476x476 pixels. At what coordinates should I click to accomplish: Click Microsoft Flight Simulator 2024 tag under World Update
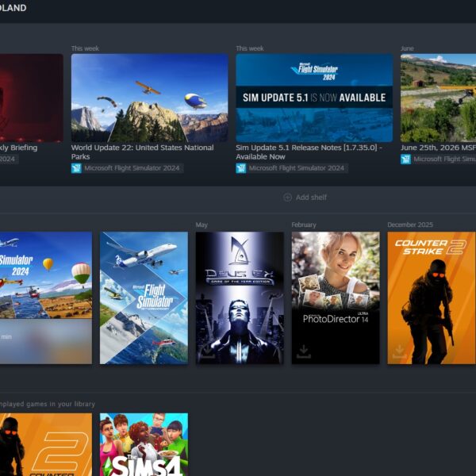coord(132,168)
